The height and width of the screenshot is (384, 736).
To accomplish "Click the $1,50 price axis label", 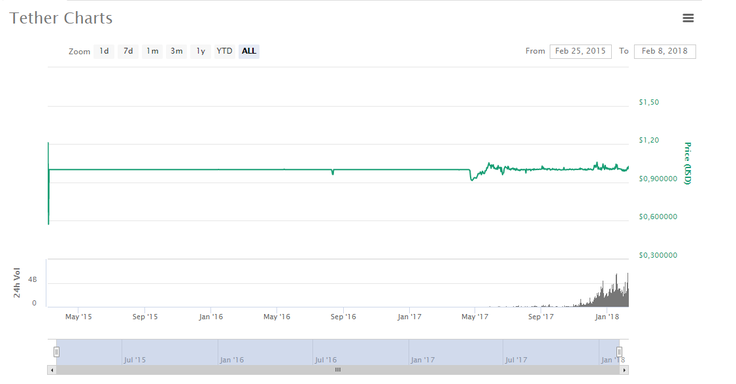I will tap(649, 102).
